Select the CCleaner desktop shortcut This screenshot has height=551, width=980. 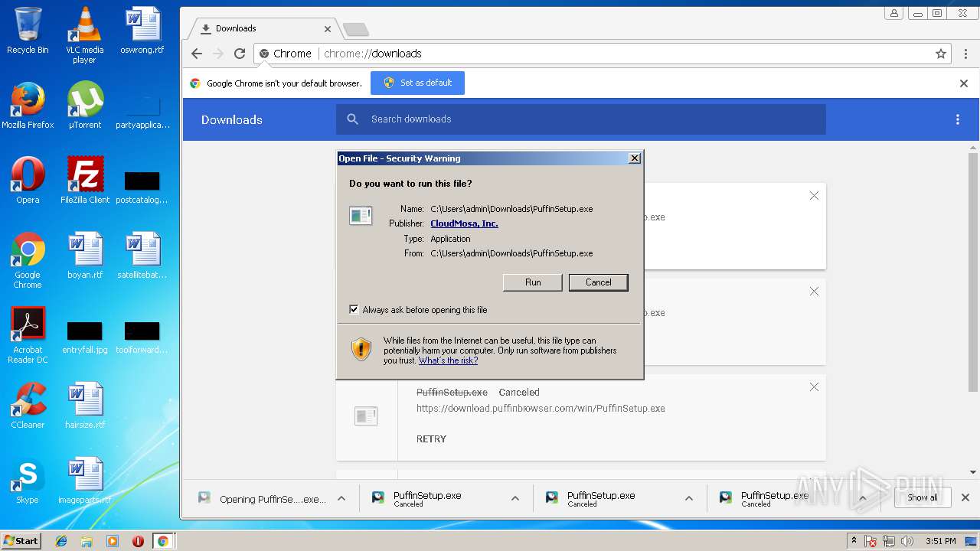point(28,406)
